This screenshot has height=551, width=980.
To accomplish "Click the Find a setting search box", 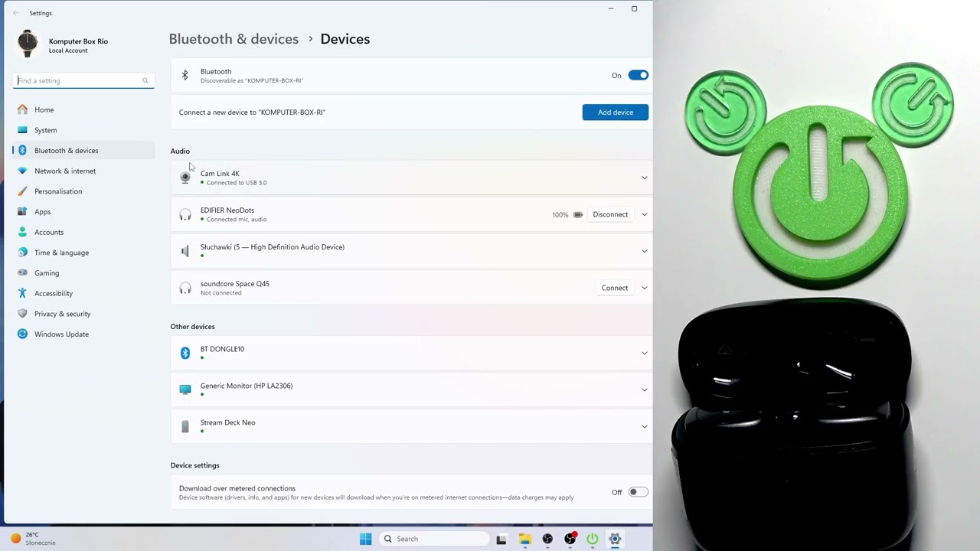I will [x=83, y=80].
